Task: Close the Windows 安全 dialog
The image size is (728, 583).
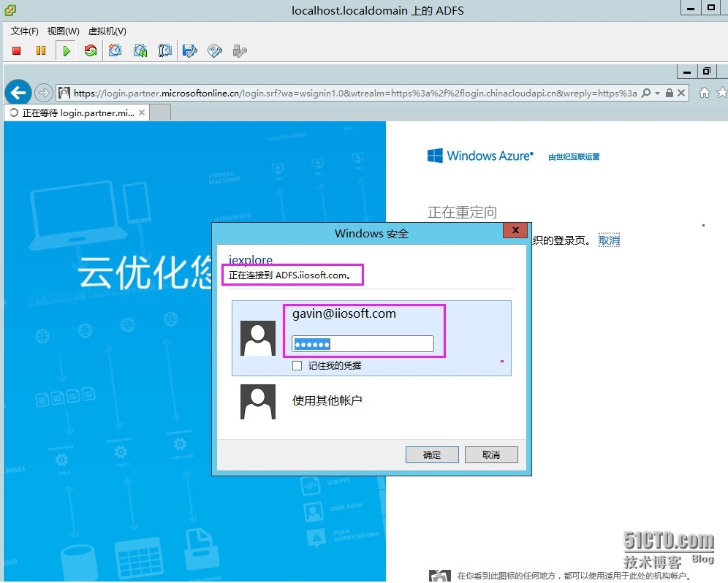Action: (515, 230)
